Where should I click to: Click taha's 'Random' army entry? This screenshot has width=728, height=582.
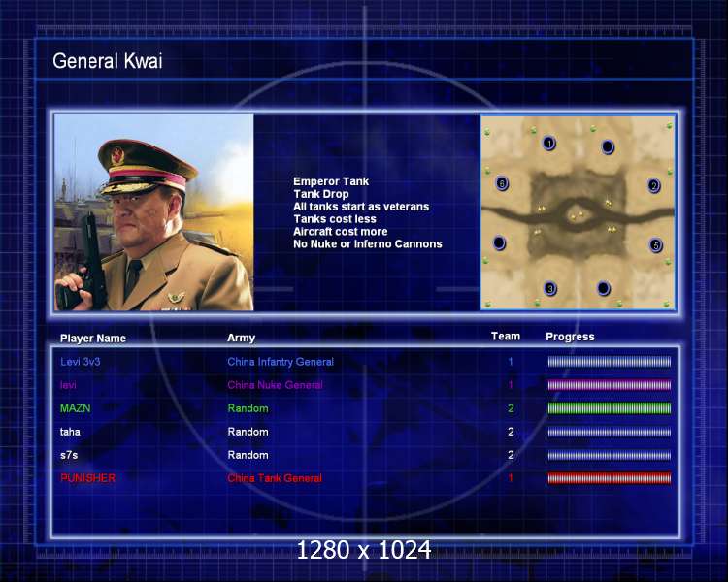(x=248, y=432)
